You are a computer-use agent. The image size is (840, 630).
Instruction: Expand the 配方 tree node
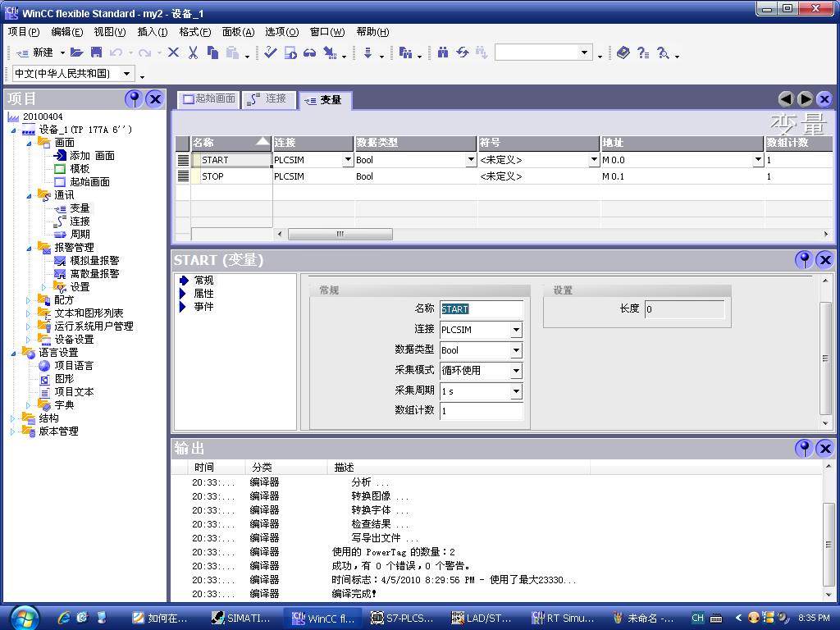(x=29, y=300)
